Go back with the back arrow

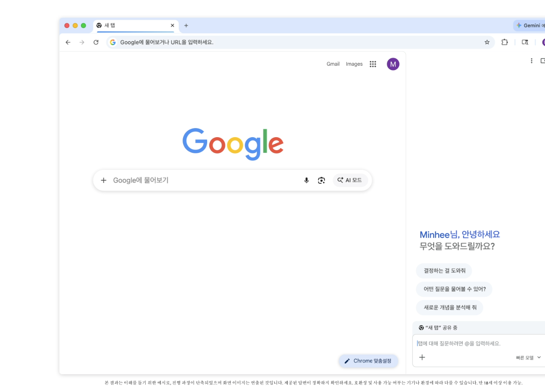[68, 42]
